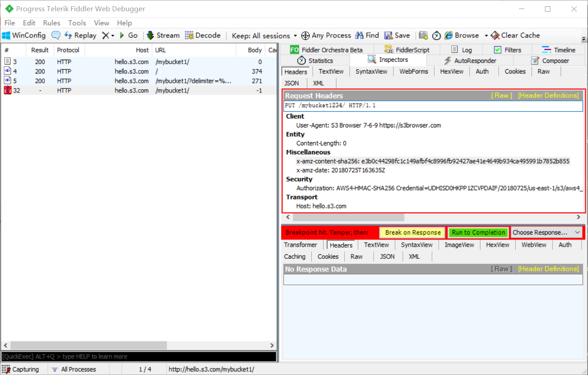This screenshot has height=375, width=588.
Task: Open the Tools menu
Action: [77, 23]
